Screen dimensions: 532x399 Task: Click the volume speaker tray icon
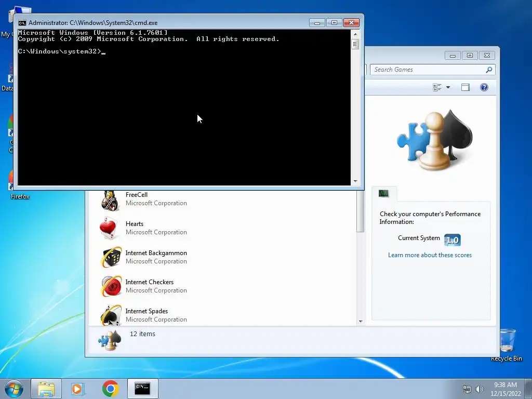(479, 389)
